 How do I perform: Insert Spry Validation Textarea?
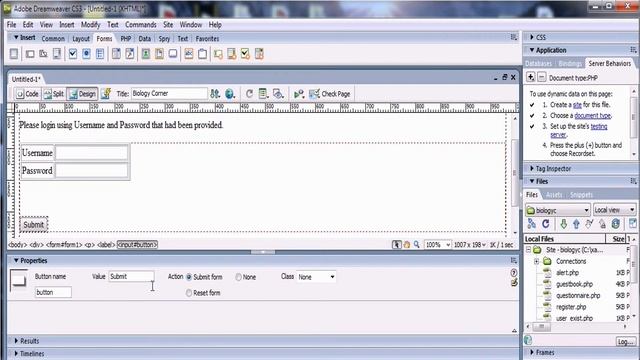tap(232, 54)
